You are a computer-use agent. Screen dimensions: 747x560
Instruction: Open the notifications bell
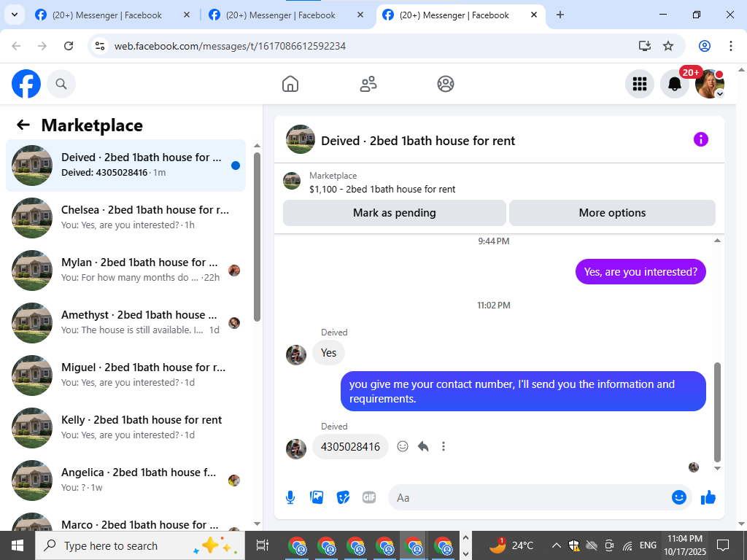tap(675, 84)
